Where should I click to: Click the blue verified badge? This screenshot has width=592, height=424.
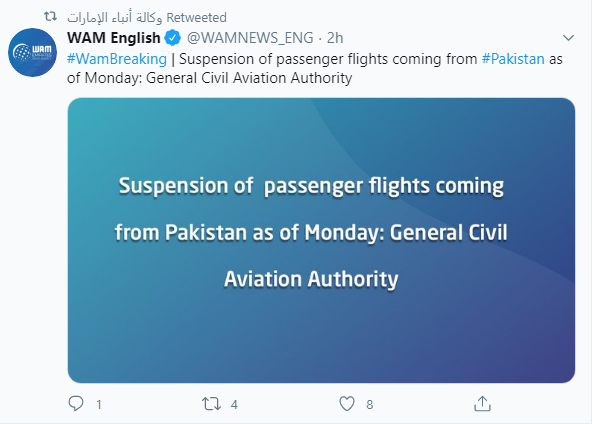click(x=173, y=38)
